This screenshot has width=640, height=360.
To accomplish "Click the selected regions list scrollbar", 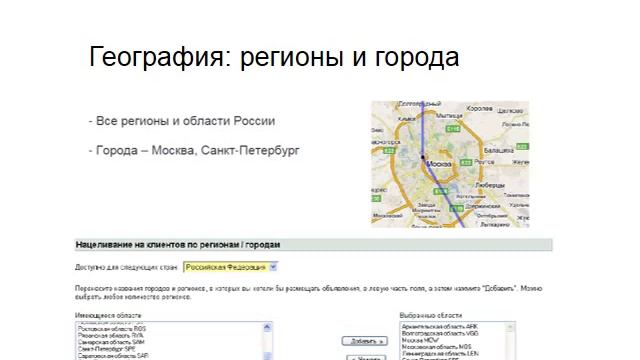I will click(x=510, y=341).
